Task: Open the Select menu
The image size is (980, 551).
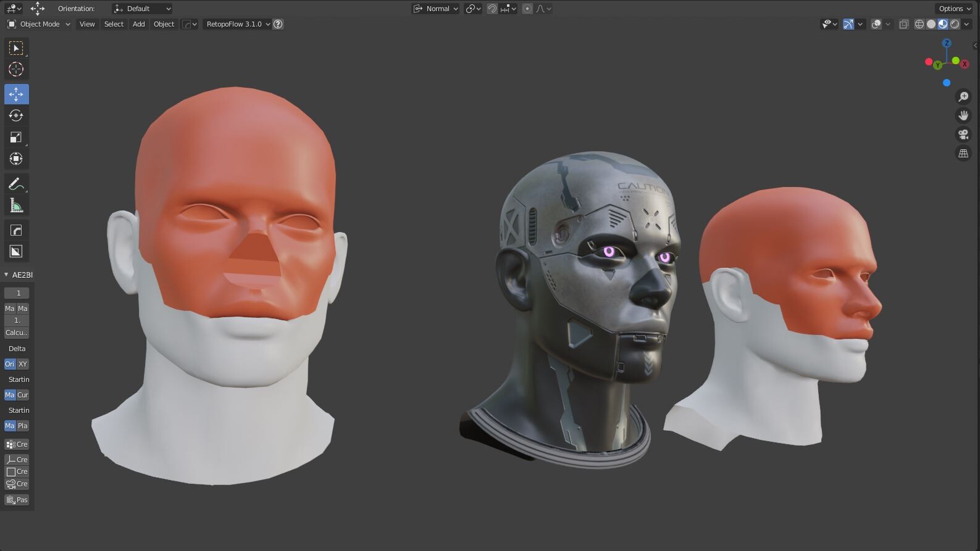Action: click(x=114, y=24)
